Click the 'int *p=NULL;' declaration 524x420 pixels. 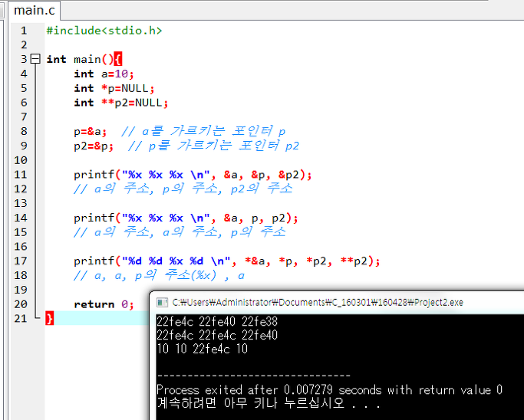point(114,88)
